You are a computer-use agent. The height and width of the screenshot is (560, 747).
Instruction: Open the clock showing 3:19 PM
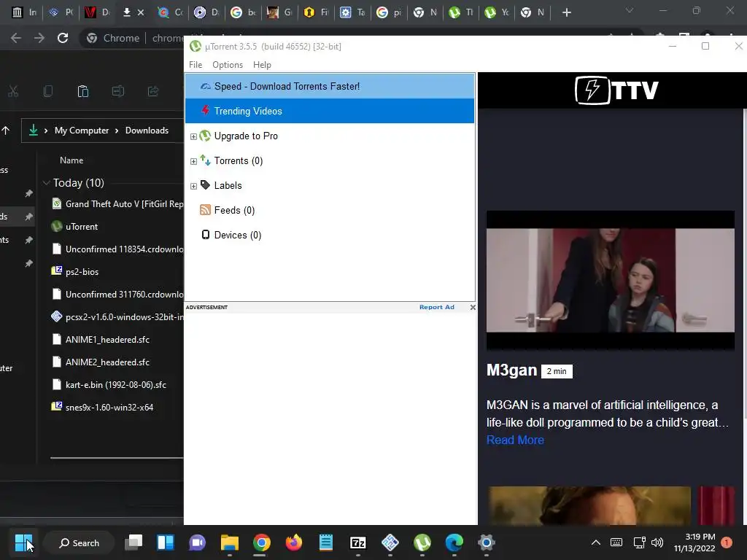coord(694,542)
